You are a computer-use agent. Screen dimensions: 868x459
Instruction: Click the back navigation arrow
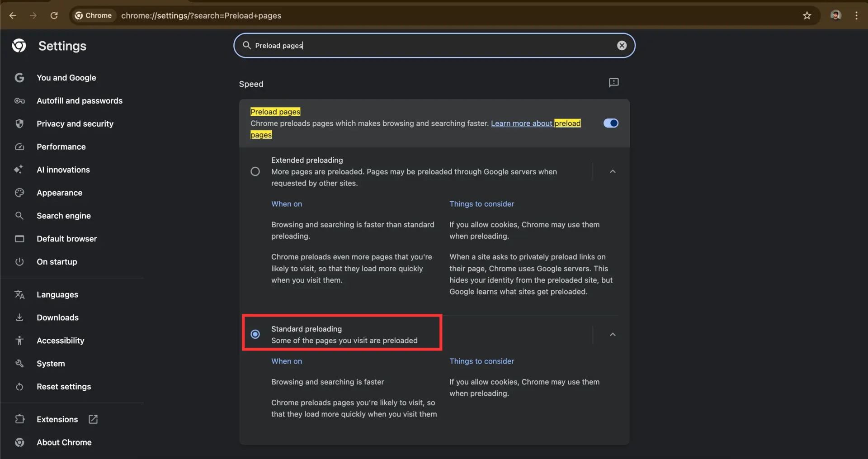tap(13, 15)
